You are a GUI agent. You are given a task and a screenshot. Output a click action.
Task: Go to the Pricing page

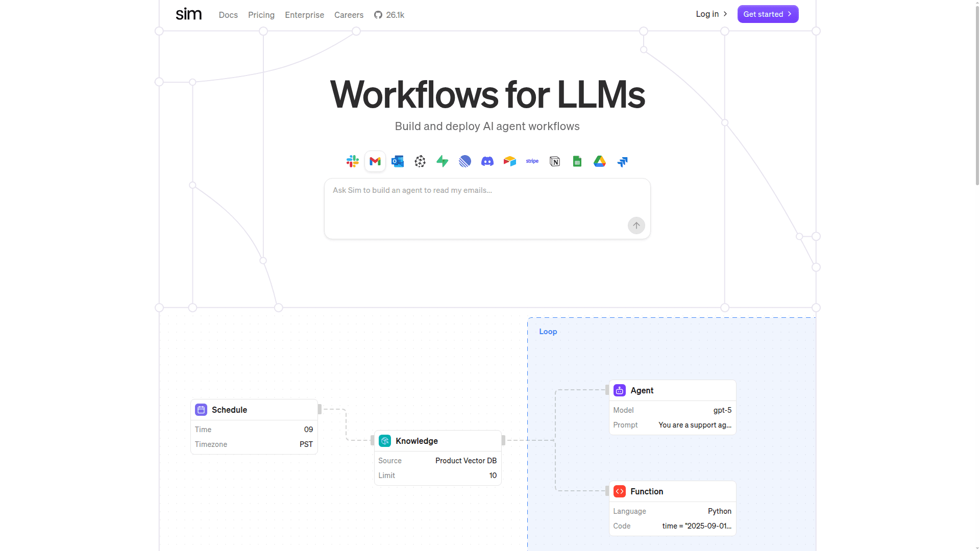(x=261, y=15)
